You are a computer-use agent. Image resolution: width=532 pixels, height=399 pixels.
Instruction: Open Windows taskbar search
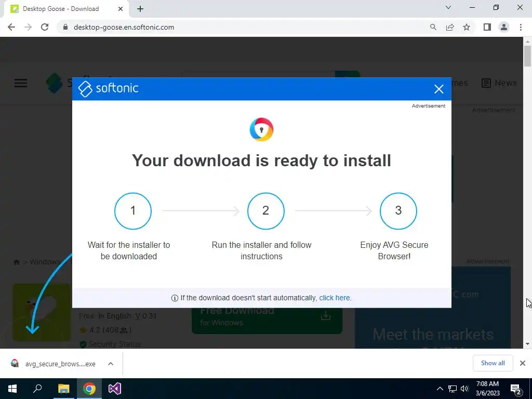click(x=37, y=389)
